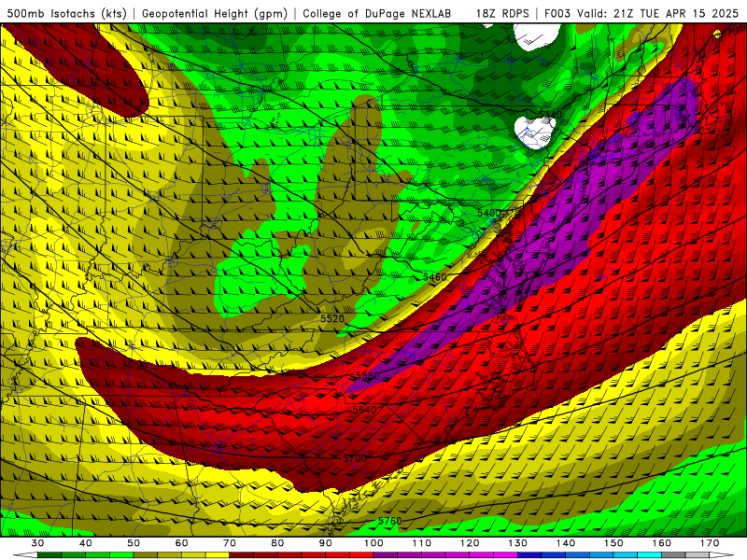This screenshot has height=560, width=747.
Task: Click the '140' value on the color scale
Action: [566, 543]
